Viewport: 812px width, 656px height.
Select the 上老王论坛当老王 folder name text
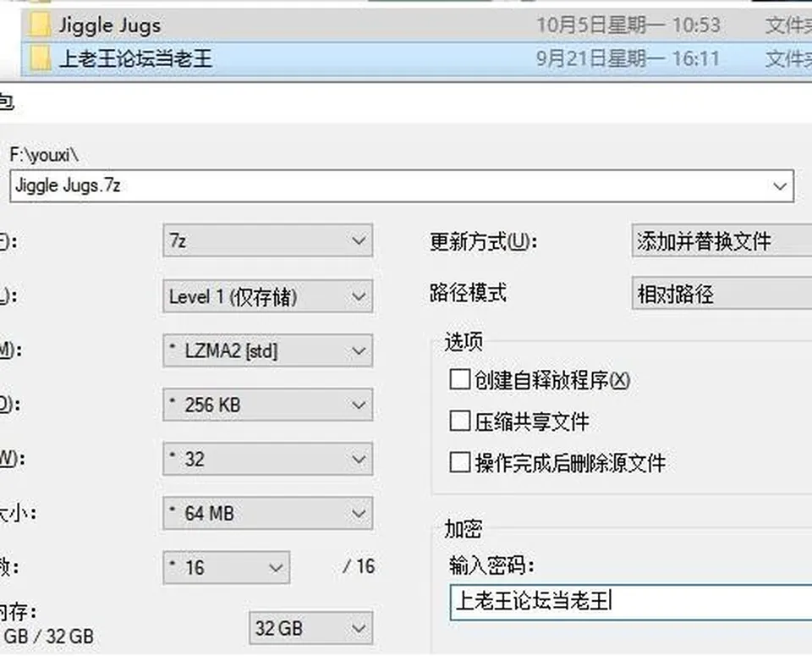pyautogui.click(x=135, y=58)
